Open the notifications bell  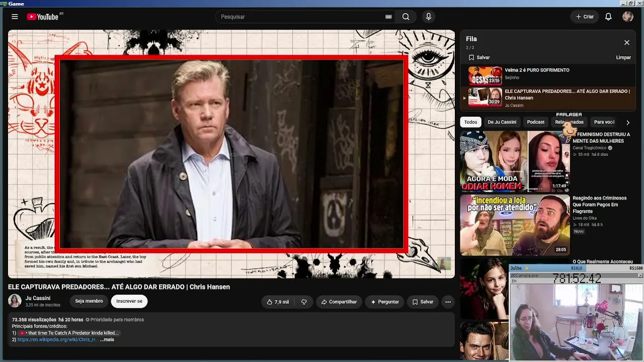point(608,17)
